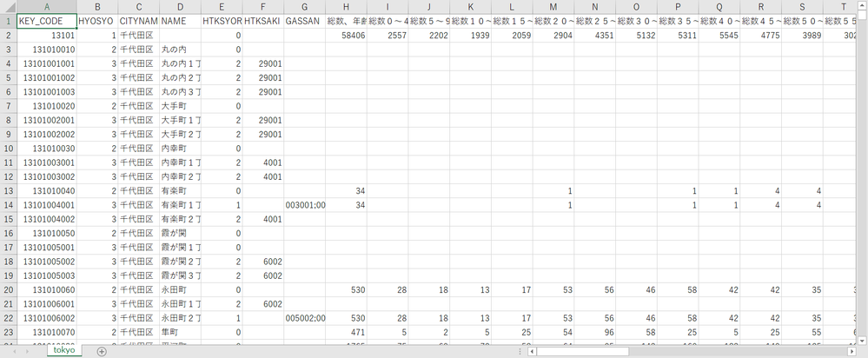The height and width of the screenshot is (358, 868).
Task: Click cell with key 13101001002
Action: (x=47, y=77)
